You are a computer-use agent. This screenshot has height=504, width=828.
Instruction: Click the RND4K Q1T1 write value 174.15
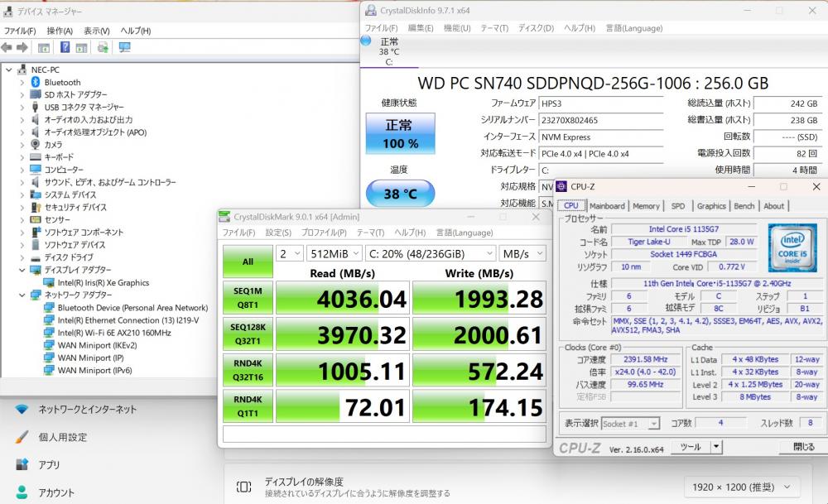pyautogui.click(x=479, y=406)
